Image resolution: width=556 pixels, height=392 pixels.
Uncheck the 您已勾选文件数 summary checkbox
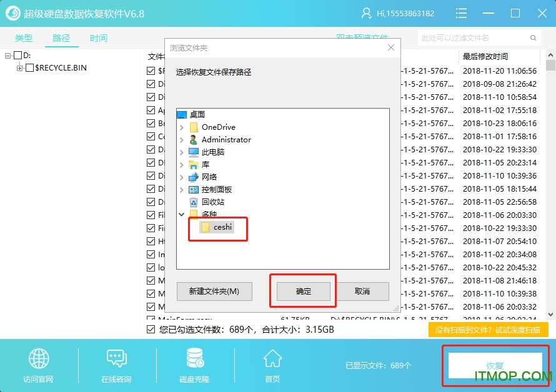pos(151,330)
